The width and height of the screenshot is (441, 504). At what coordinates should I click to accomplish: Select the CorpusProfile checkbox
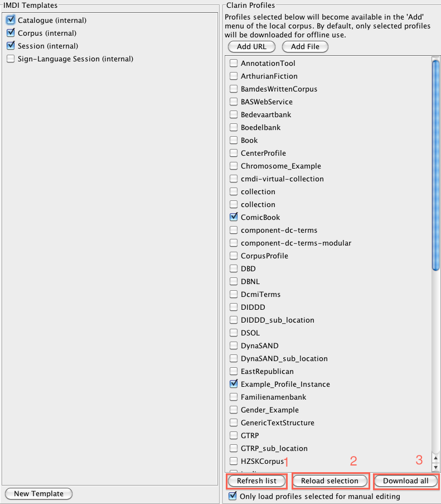(234, 256)
